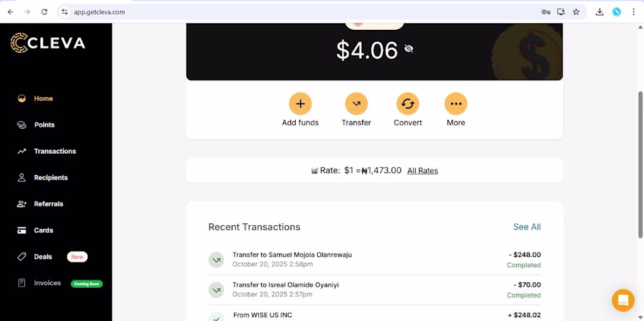Click the All Rates link

(423, 171)
